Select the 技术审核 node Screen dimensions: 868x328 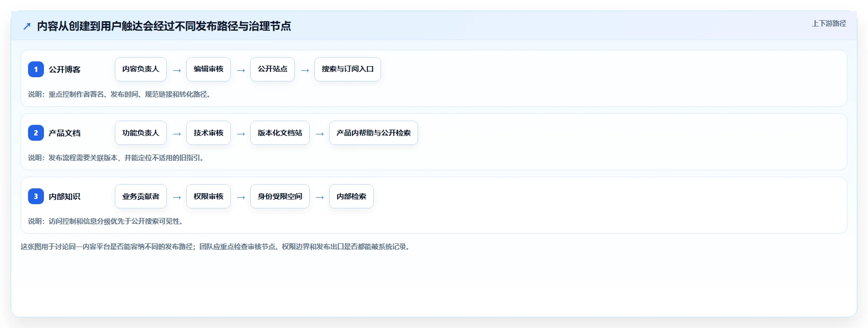209,133
